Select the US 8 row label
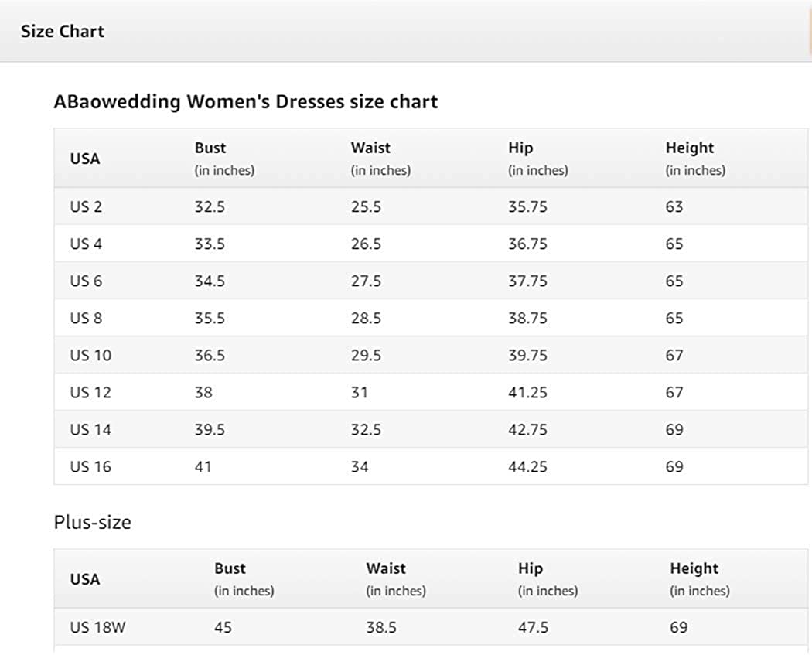The width and height of the screenshot is (812, 655). coord(86,318)
